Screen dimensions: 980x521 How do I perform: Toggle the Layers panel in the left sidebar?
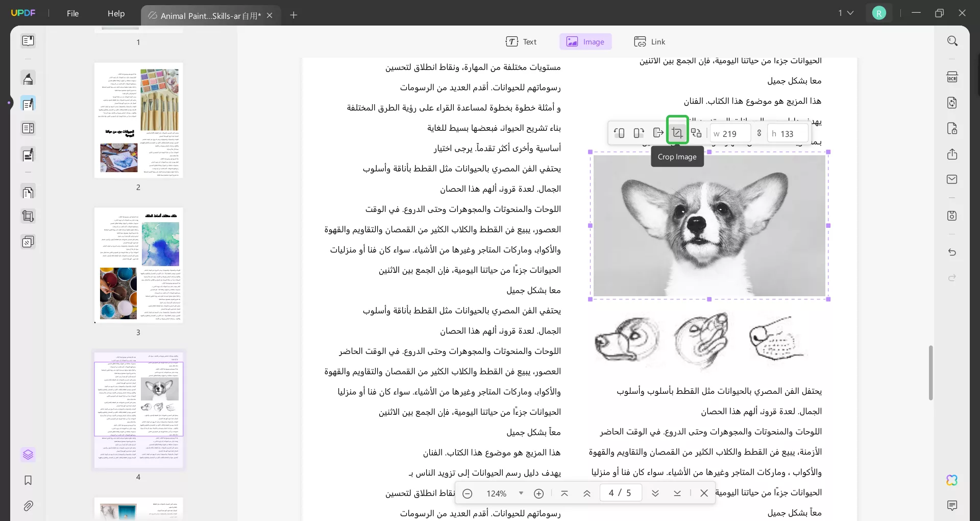[28, 455]
